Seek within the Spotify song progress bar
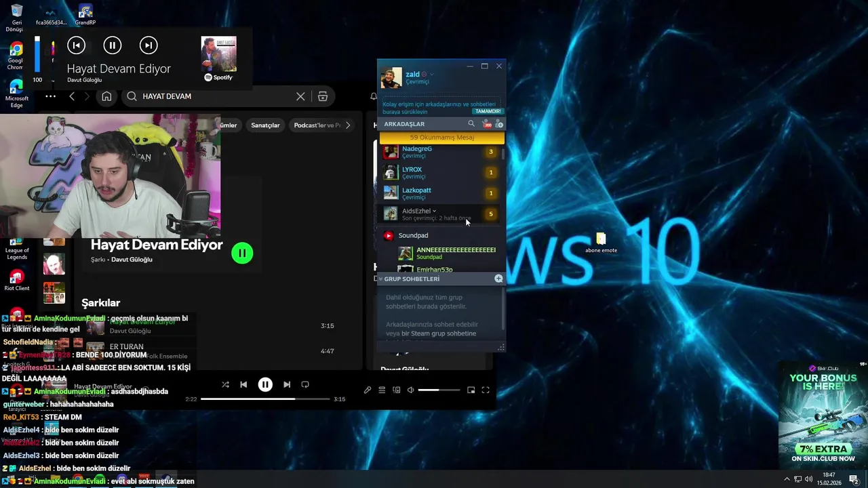The image size is (868, 488). pyautogui.click(x=264, y=399)
